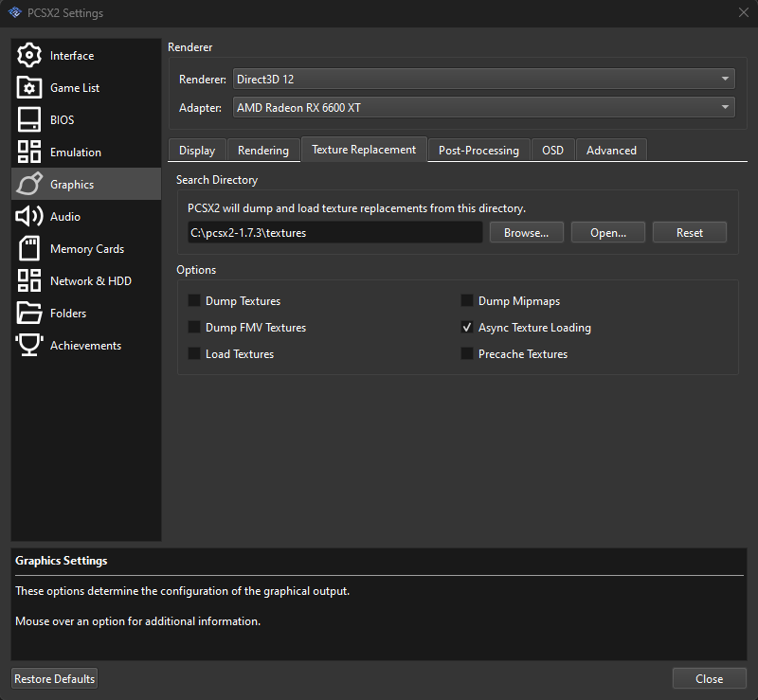Click the Interface gear icon in sidebar
758x700 pixels.
click(29, 55)
